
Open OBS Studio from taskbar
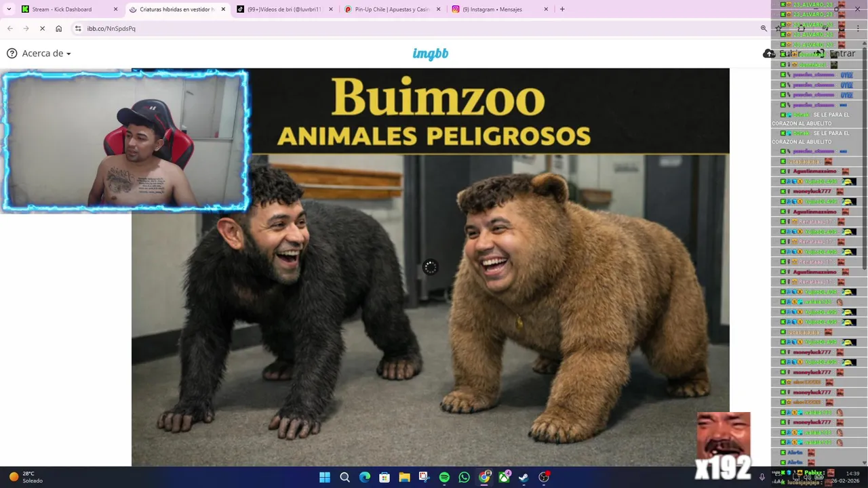544,477
